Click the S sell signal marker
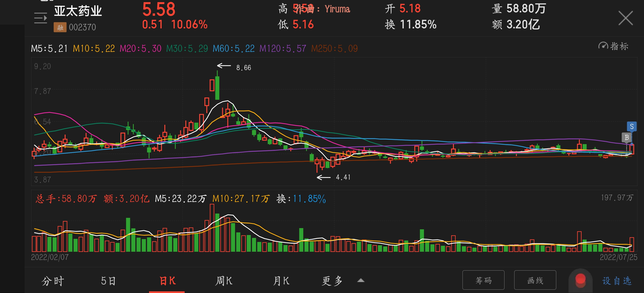The width and height of the screenshot is (644, 293). click(632, 127)
